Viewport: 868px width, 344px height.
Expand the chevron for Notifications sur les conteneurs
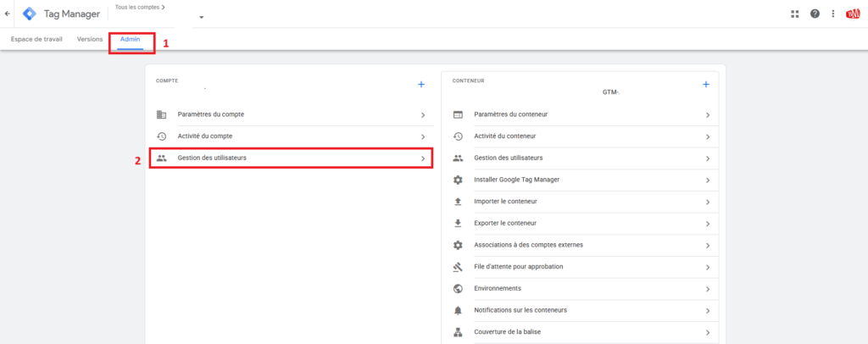708,311
